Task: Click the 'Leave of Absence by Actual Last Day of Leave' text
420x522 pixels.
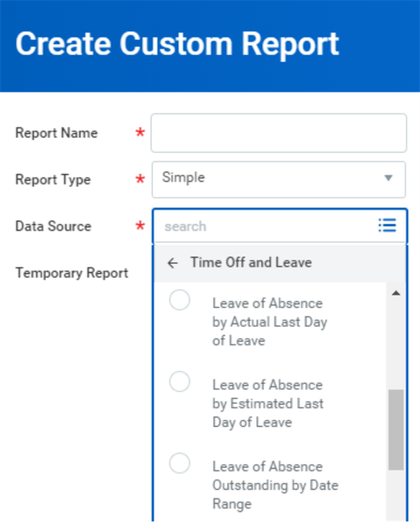Action: pyautogui.click(x=269, y=322)
